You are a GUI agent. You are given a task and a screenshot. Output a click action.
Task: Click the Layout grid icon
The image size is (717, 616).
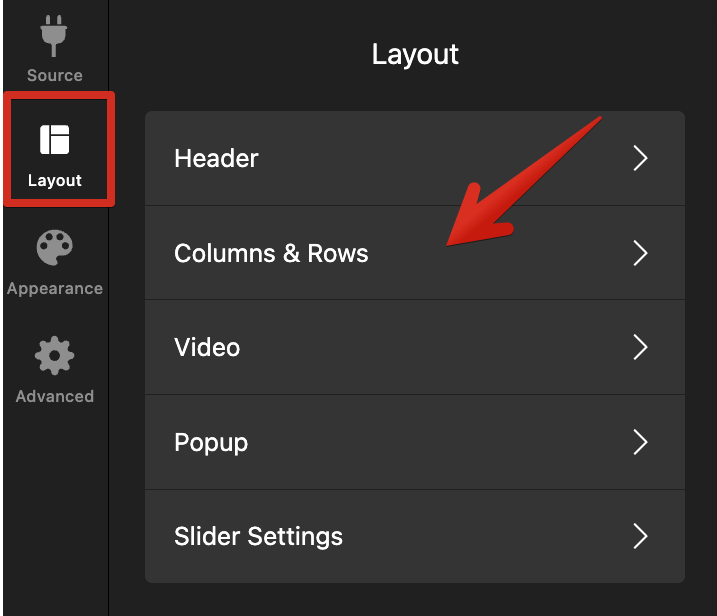point(54,139)
